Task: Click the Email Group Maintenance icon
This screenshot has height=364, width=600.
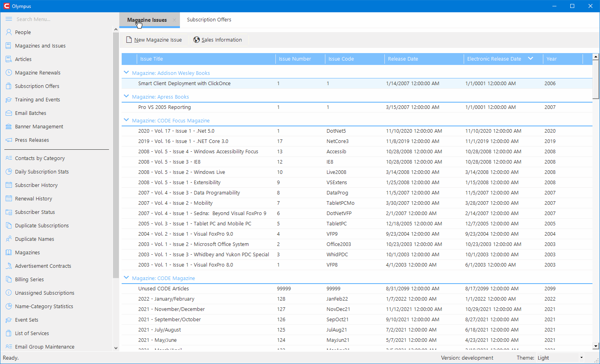Action: [x=9, y=347]
